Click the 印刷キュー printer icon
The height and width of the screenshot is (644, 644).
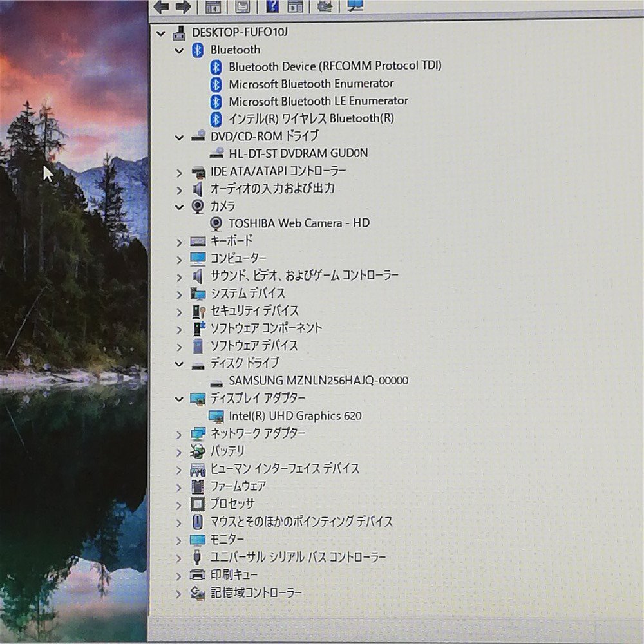click(x=198, y=574)
